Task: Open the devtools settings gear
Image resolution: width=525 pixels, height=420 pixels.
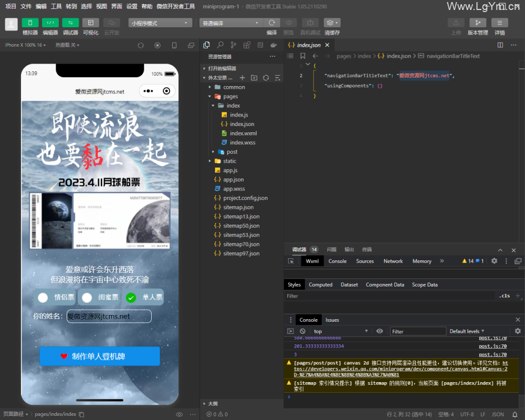Action: tap(494, 261)
